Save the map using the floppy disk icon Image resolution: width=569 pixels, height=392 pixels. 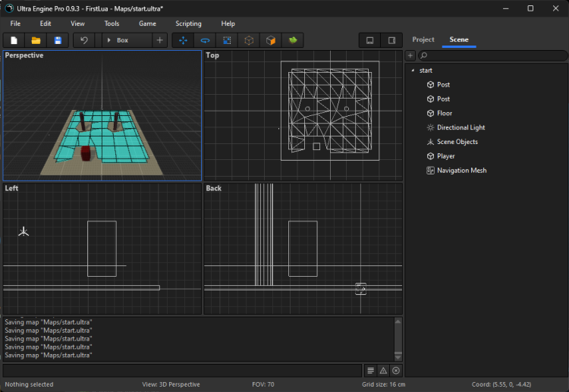(x=58, y=40)
